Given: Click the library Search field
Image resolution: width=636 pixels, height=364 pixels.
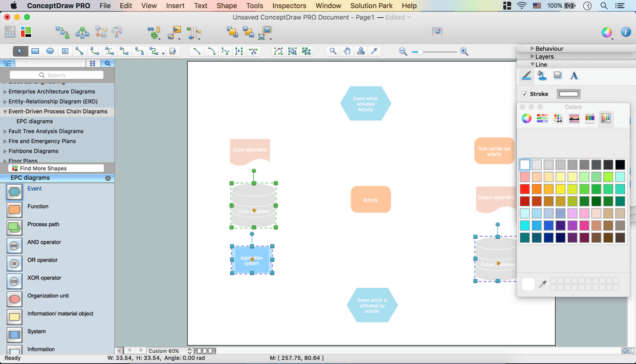Looking at the screenshot, I should (56, 75).
